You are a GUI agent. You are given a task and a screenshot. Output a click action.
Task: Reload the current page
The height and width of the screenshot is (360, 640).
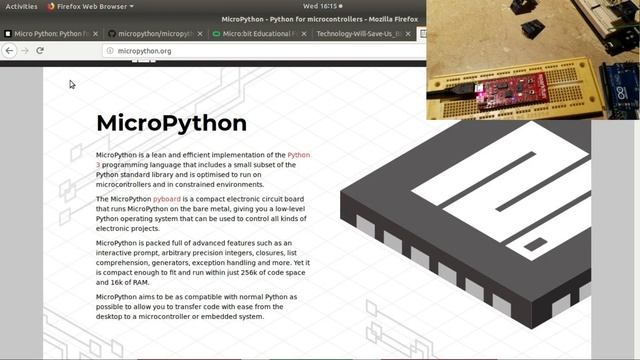40,51
